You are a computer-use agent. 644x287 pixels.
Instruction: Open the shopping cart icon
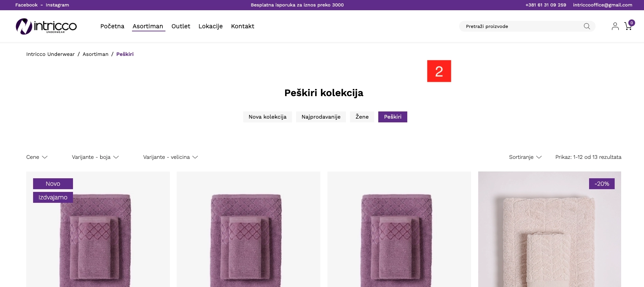pyautogui.click(x=628, y=26)
